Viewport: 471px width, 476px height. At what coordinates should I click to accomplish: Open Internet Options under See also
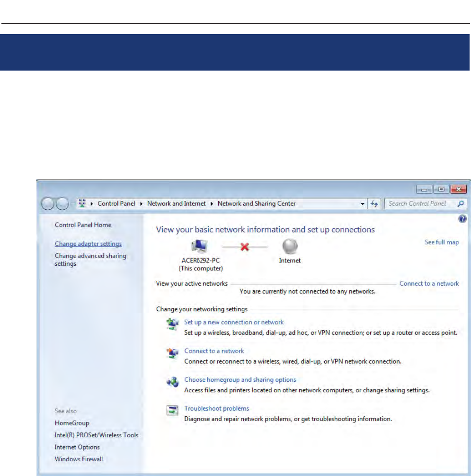77,447
